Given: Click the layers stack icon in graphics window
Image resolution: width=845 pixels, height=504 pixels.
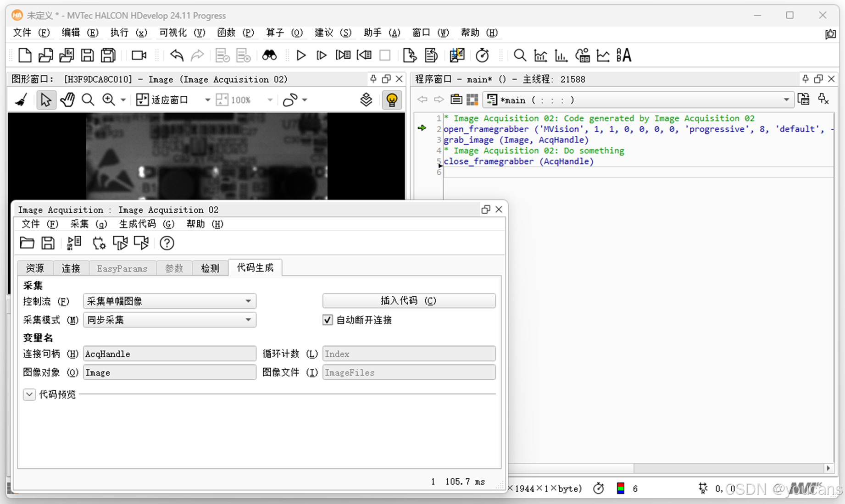Looking at the screenshot, I should tap(366, 100).
